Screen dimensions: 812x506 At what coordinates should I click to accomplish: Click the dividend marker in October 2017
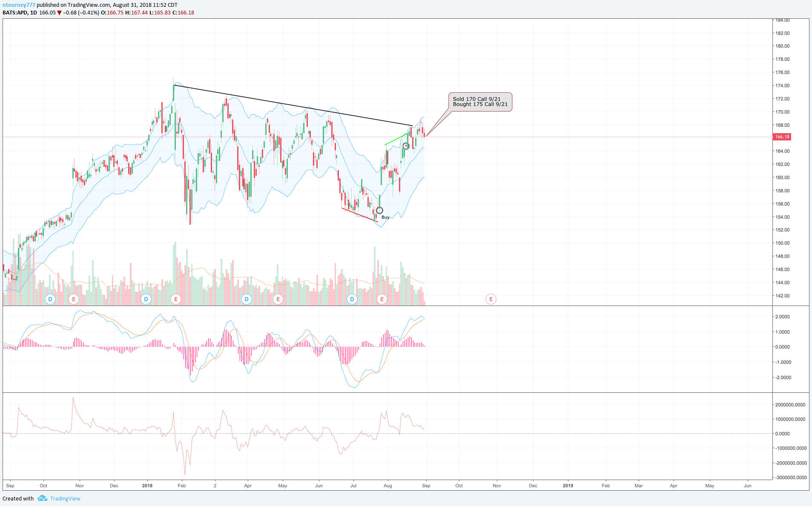pos(50,299)
